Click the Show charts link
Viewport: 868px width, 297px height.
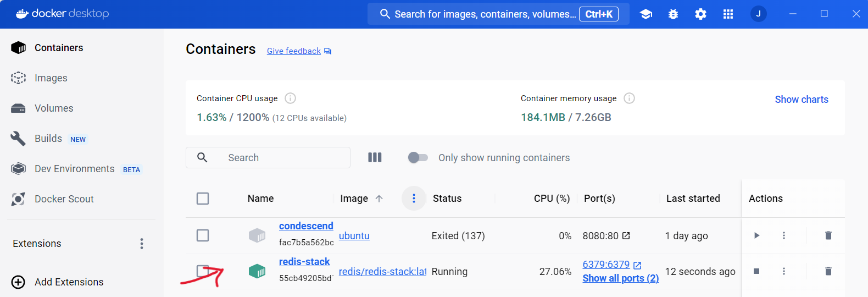click(801, 100)
